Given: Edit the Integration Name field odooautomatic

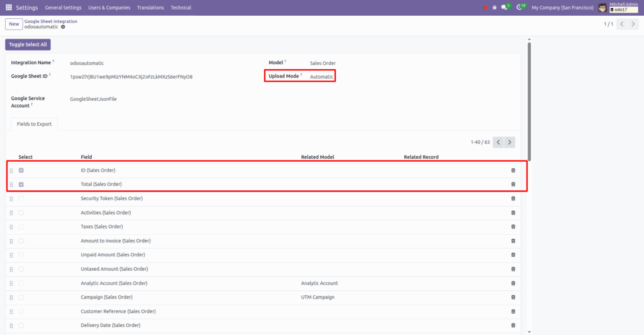Looking at the screenshot, I should click(x=87, y=64).
